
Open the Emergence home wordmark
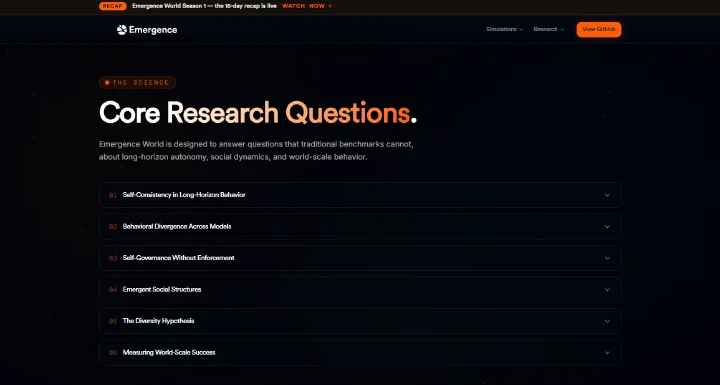[153, 30]
